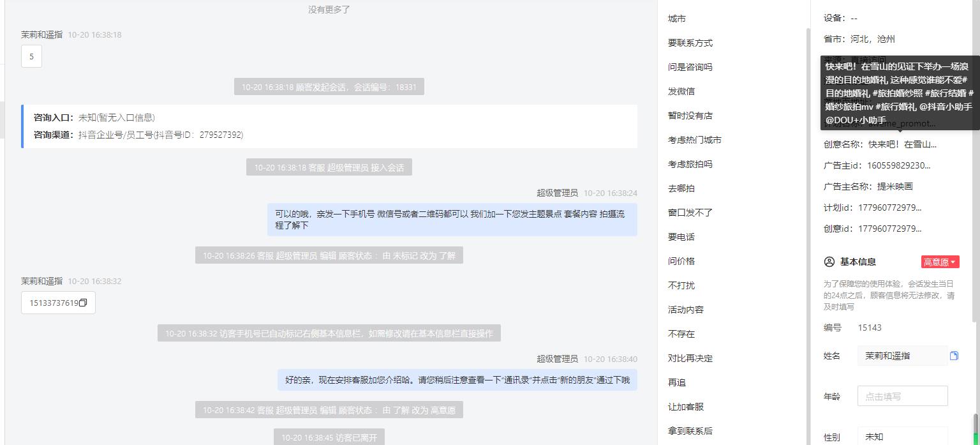Pick the 不打扰 quick reply entry

[681, 285]
